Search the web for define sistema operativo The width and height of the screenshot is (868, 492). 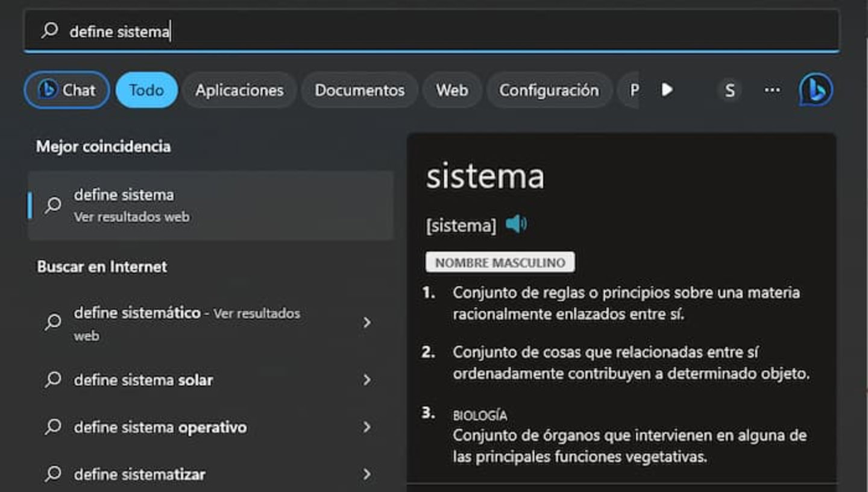[211, 427]
